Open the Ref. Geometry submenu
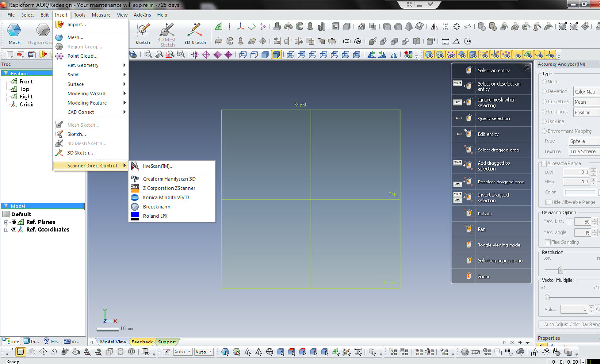This screenshot has width=600, height=364. pyautogui.click(x=91, y=65)
